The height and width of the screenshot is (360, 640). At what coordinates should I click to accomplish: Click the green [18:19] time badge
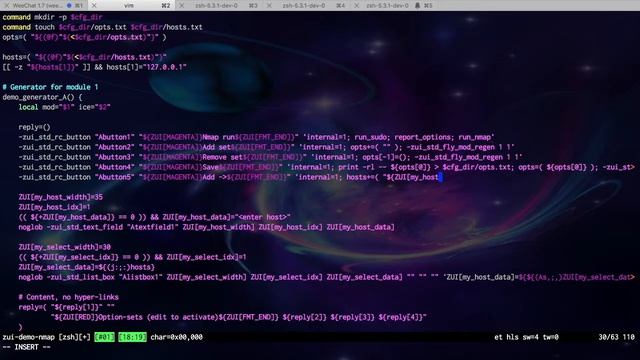pos(132,337)
